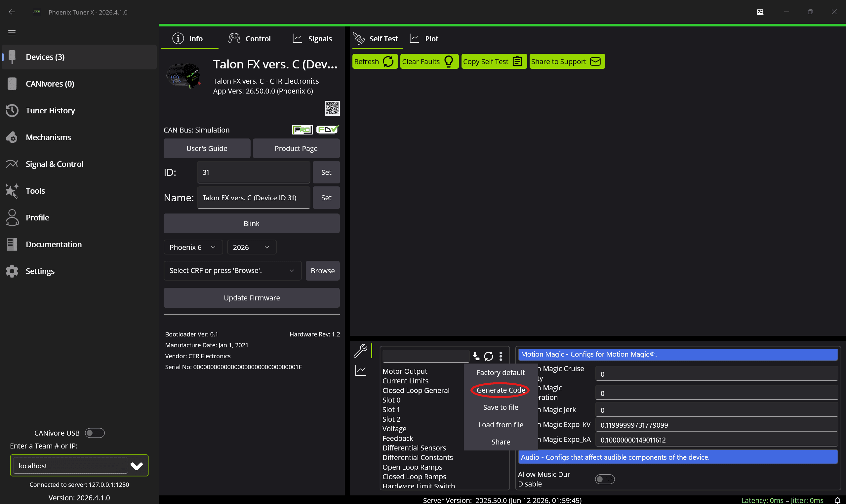Collapse the Audio configs header

pyautogui.click(x=677, y=457)
